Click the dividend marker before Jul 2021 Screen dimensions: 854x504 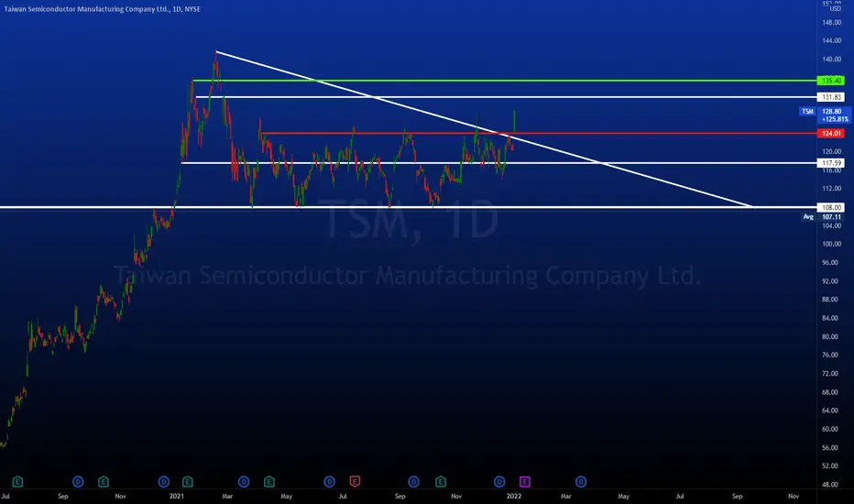(330, 482)
